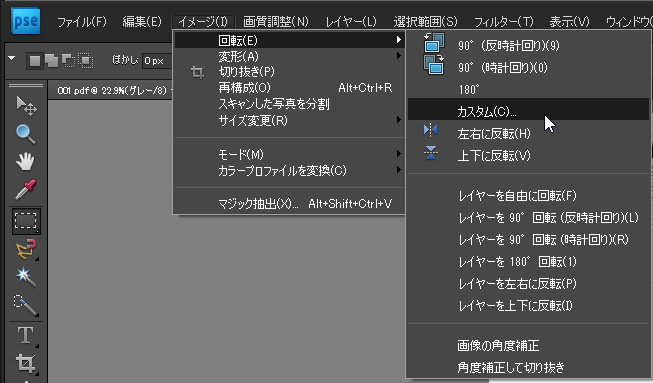Viewport: 653px width, 383px height.
Task: Click the add to selection icon
Action: [x=52, y=61]
